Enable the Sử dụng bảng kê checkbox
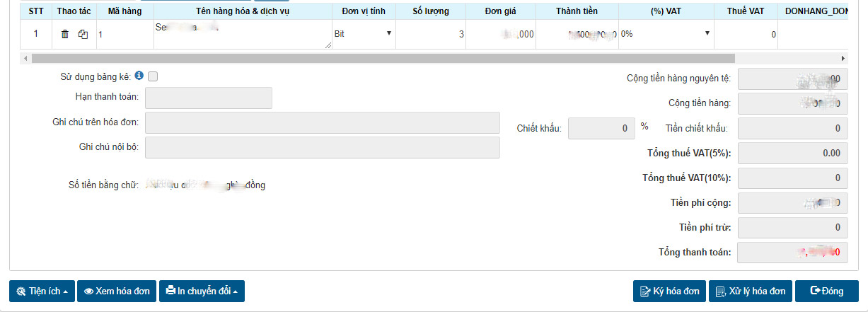868x312 pixels. 153,76
